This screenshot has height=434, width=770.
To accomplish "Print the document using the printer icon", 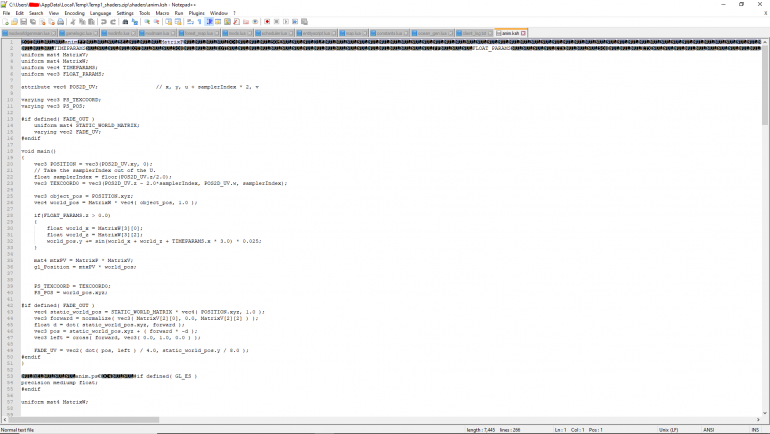I will pos(60,22).
